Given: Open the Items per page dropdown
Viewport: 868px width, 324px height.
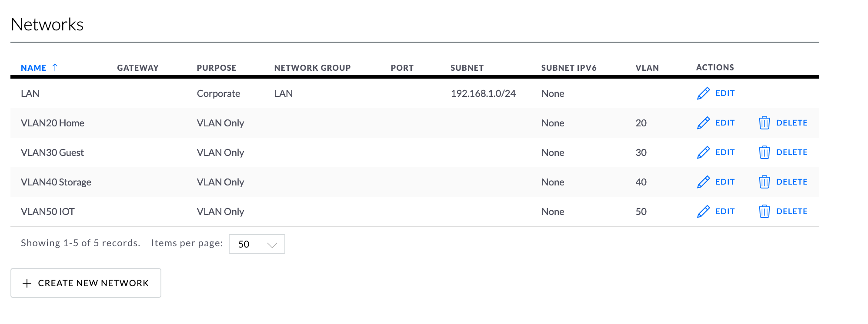Looking at the screenshot, I should pos(257,244).
